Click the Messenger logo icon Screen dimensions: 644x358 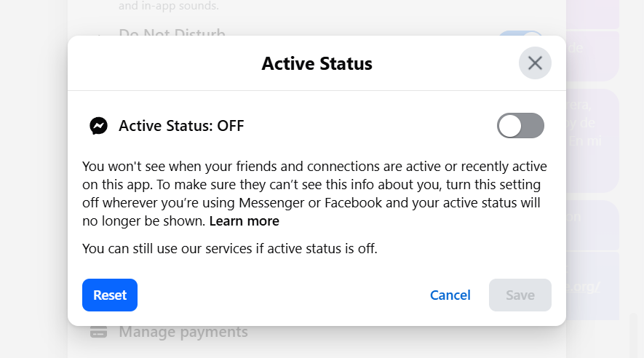coord(98,126)
